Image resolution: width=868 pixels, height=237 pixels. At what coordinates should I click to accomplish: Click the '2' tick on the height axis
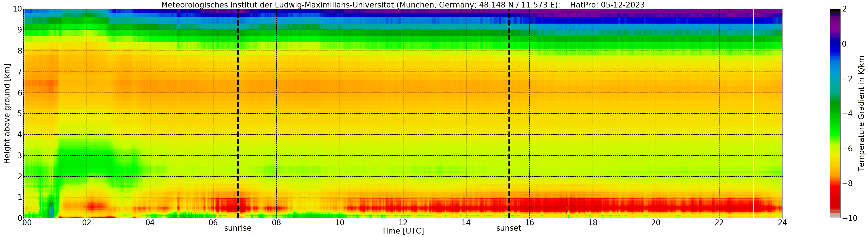[20, 176]
